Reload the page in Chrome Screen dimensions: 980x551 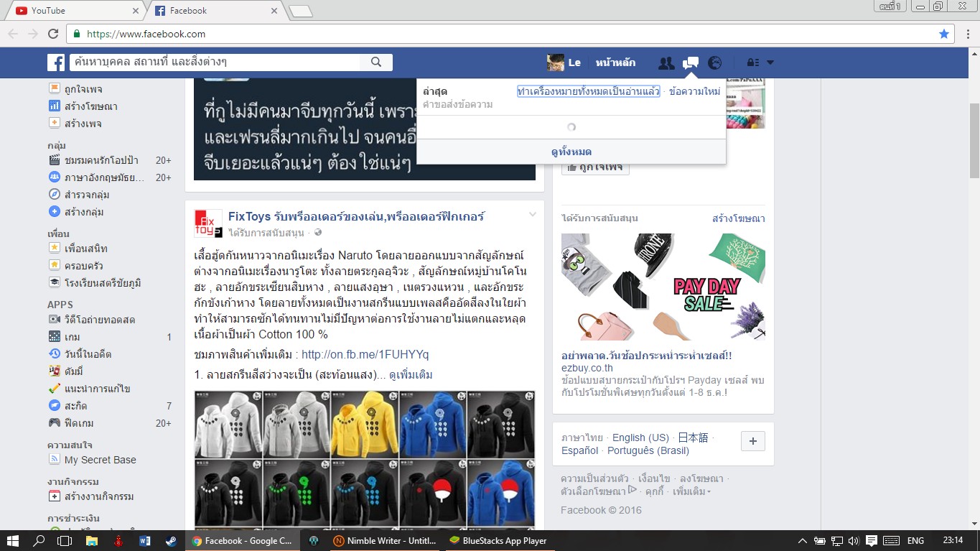pyautogui.click(x=53, y=34)
